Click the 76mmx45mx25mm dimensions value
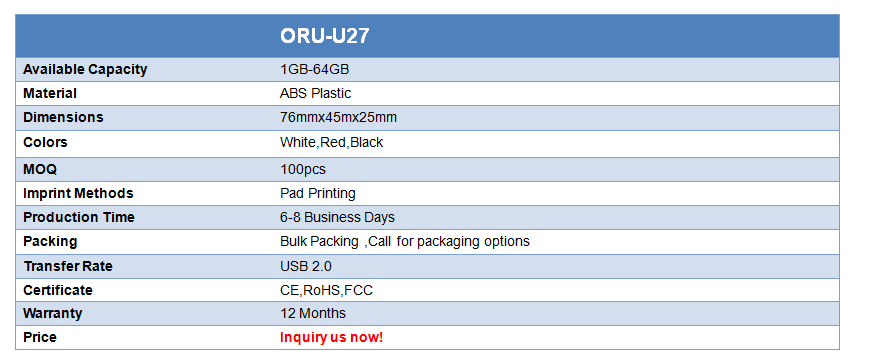Image resolution: width=869 pixels, height=363 pixels. click(338, 117)
